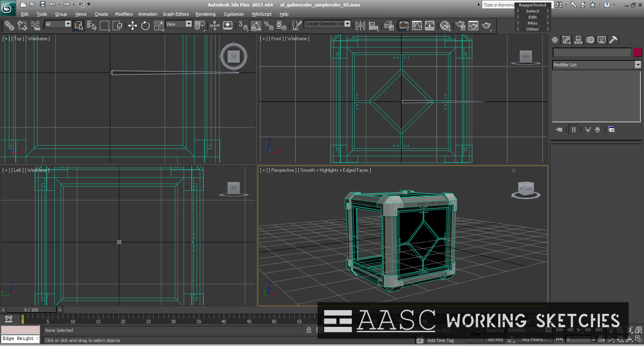Click the object name input field
This screenshot has height=346, width=644.
(x=592, y=52)
